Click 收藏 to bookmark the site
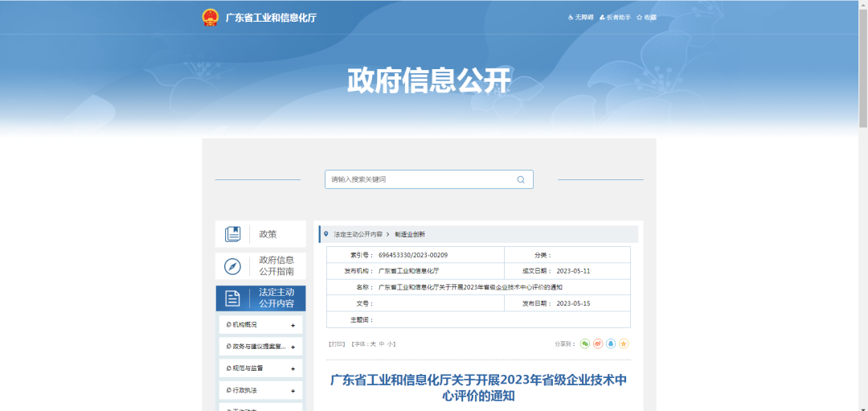Viewport: 868px width, 411px height. click(x=646, y=18)
